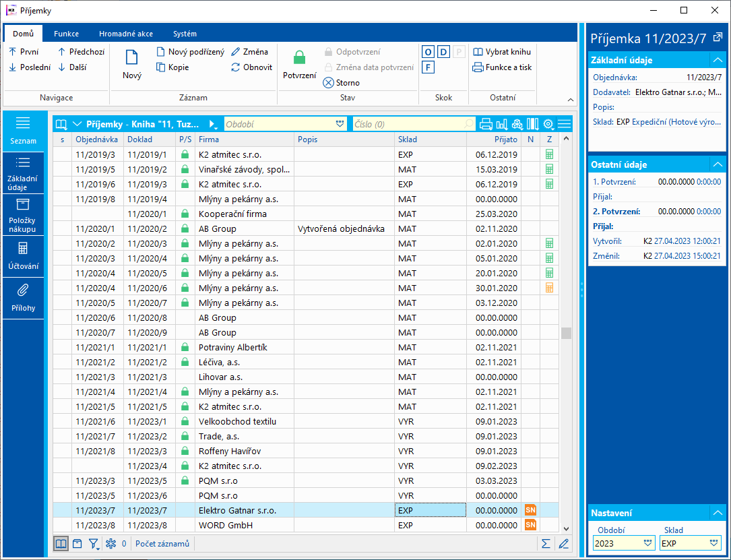
Task: Open Účtování in the left sidebar
Action: [23, 255]
